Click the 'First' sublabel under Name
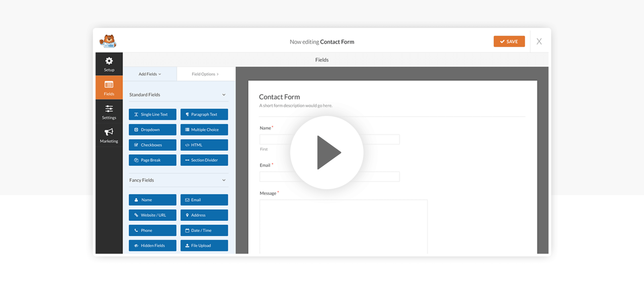Image resolution: width=644 pixels, height=287 pixels. pos(264,149)
